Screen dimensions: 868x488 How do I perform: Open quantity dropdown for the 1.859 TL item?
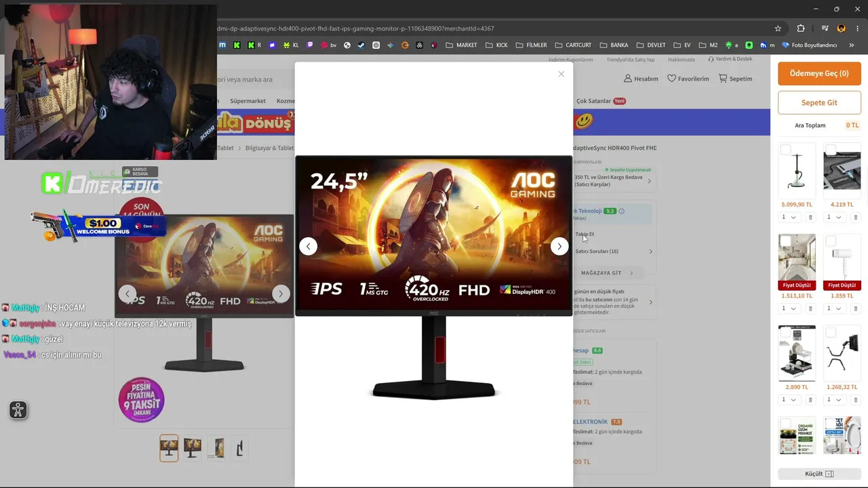pyautogui.click(x=834, y=308)
